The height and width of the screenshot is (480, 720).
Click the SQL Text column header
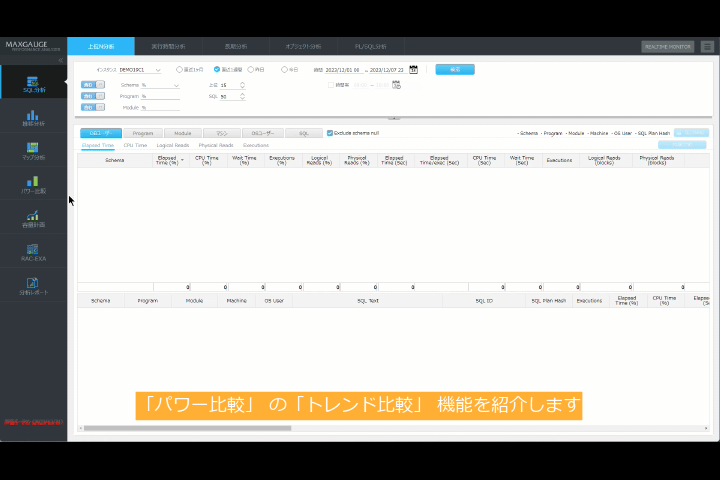coord(368,301)
